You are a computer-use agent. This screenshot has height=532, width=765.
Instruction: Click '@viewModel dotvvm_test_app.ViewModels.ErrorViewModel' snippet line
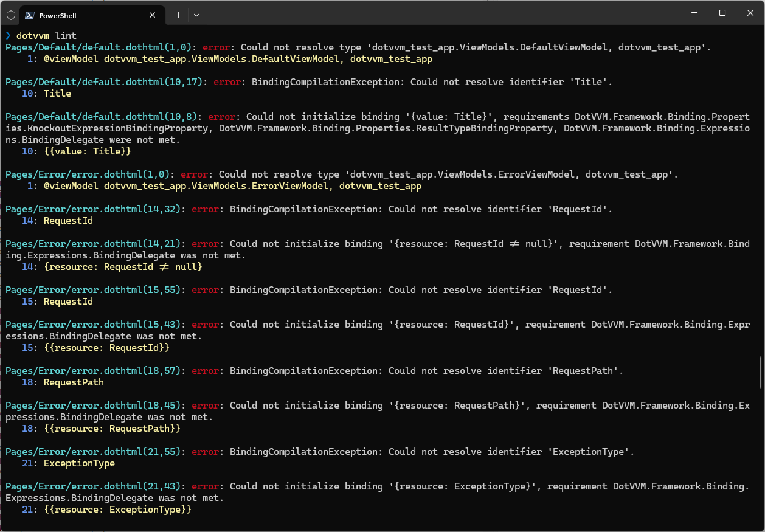point(232,186)
